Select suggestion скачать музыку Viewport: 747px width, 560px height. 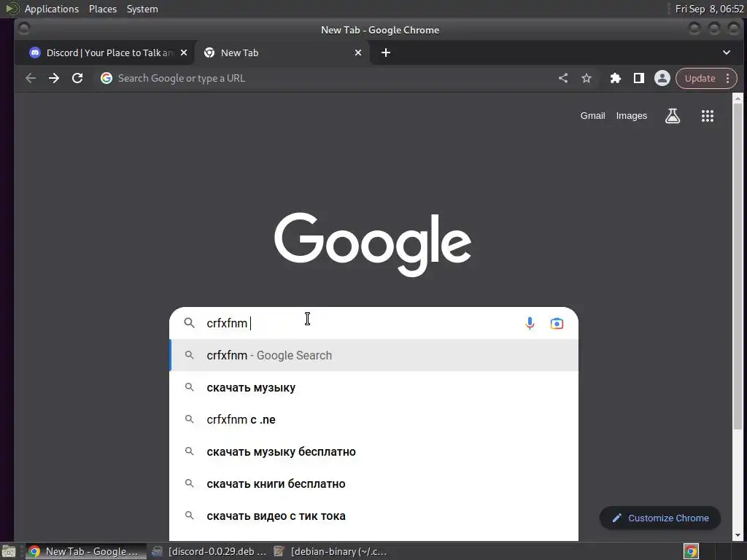(374, 388)
